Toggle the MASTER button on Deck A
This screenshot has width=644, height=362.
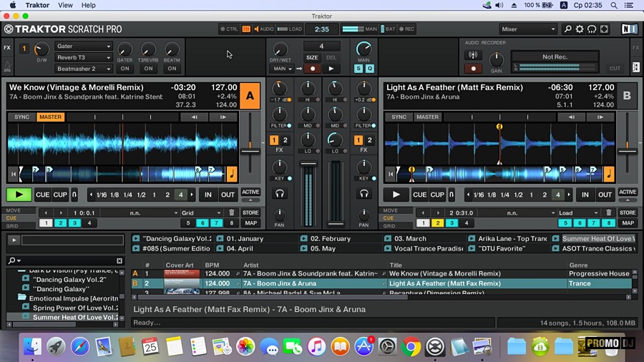(x=50, y=117)
